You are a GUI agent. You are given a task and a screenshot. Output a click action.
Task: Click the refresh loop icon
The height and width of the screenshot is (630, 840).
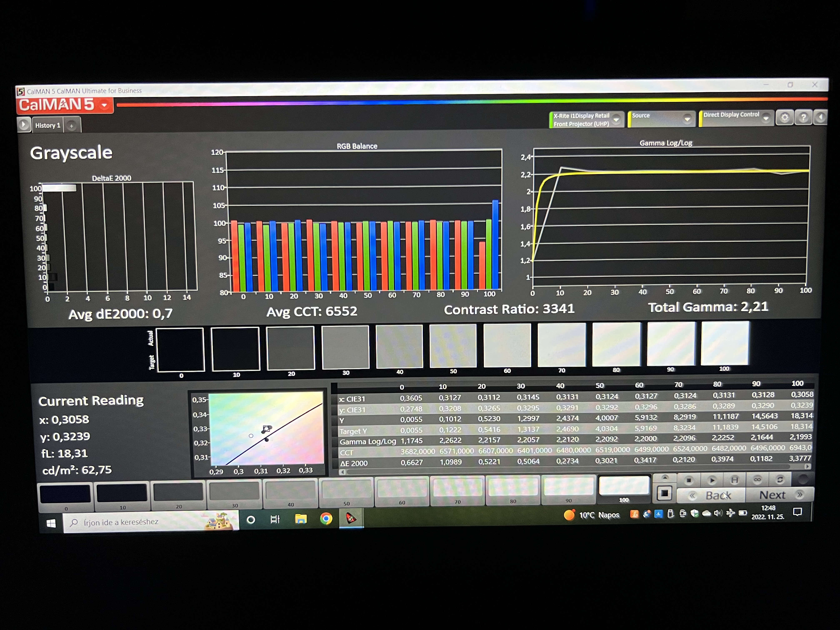click(x=780, y=480)
